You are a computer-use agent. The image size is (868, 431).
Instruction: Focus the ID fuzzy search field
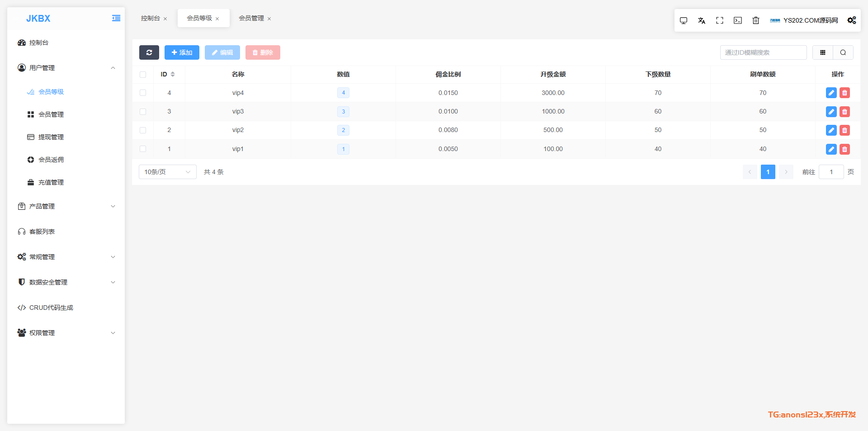(x=763, y=52)
